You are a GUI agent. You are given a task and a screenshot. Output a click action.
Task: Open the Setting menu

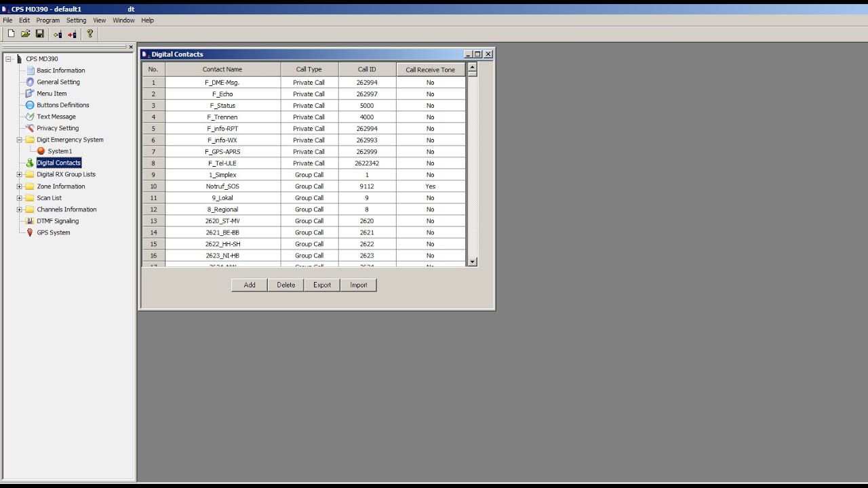point(76,20)
